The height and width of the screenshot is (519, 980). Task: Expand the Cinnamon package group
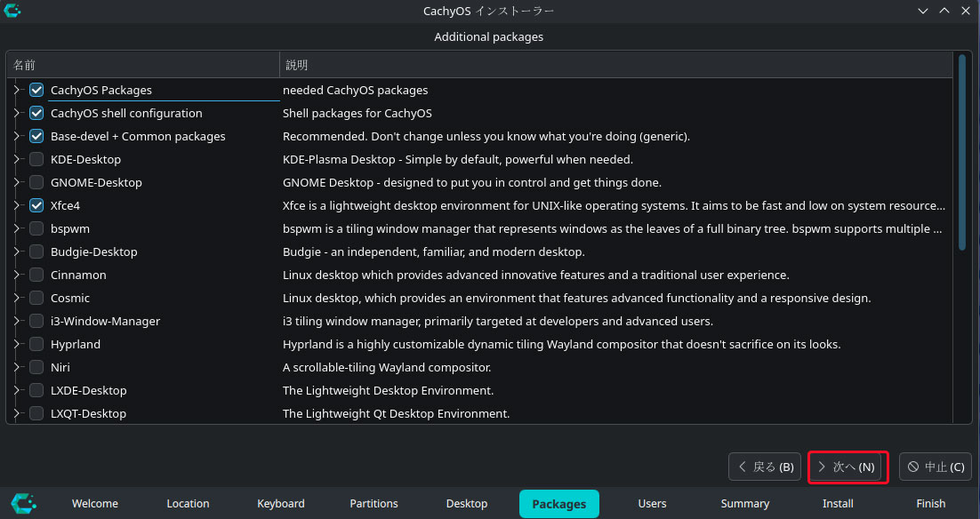(17, 275)
